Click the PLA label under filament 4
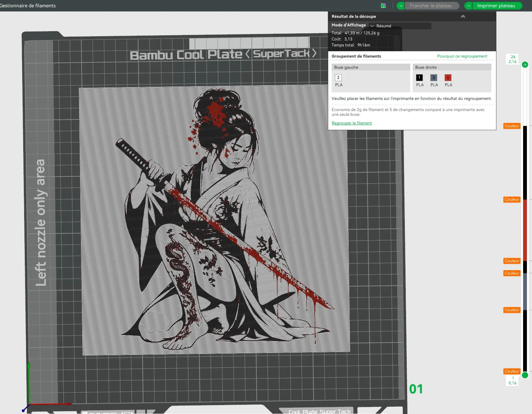The width and height of the screenshot is (532, 414). pyautogui.click(x=448, y=85)
